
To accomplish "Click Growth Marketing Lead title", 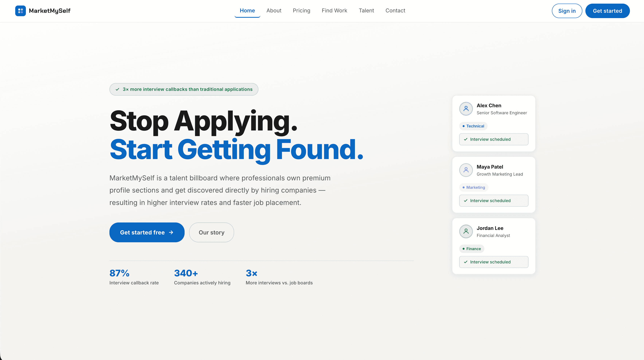I will [500, 174].
